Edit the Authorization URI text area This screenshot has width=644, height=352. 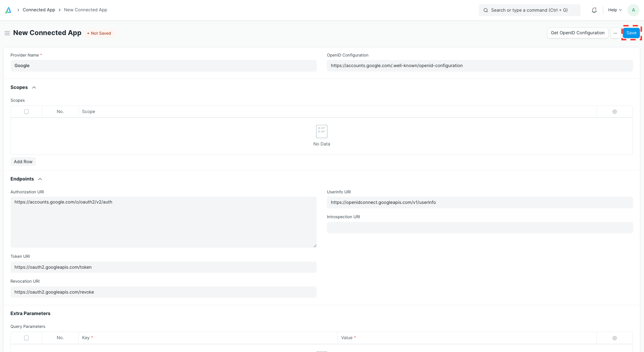coord(164,222)
